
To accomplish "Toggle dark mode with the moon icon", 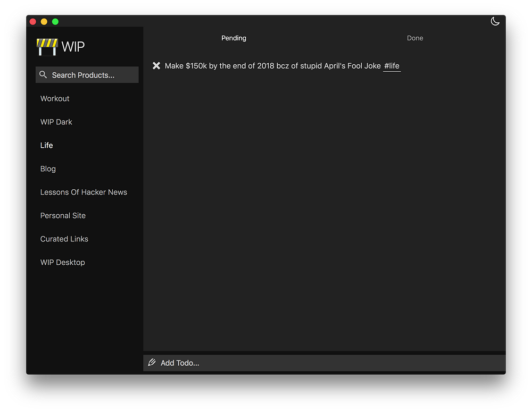I will [x=495, y=21].
